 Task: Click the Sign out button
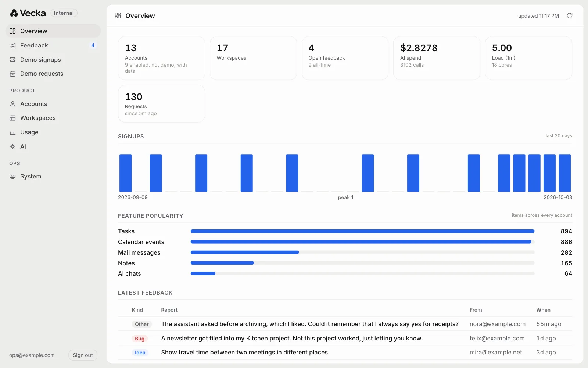pyautogui.click(x=83, y=355)
